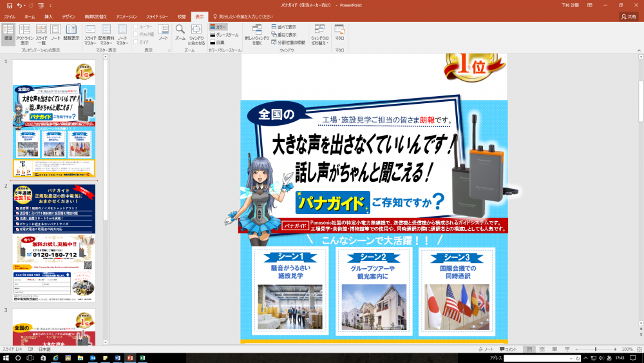Switch to slide sorter view in status bar

click(542, 349)
